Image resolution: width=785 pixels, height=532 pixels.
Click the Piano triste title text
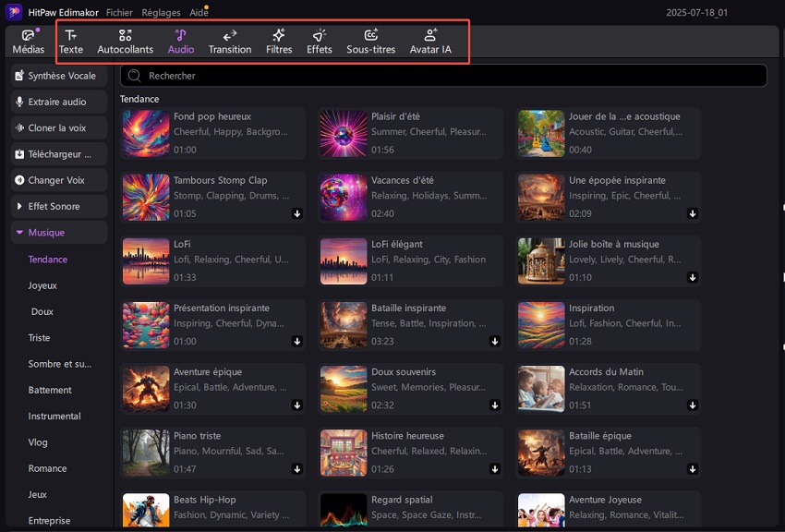pos(198,436)
